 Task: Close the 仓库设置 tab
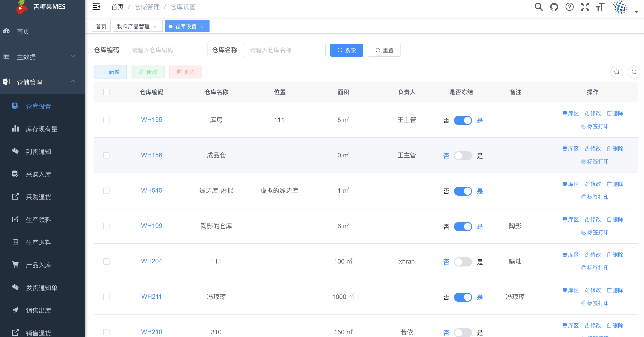202,27
